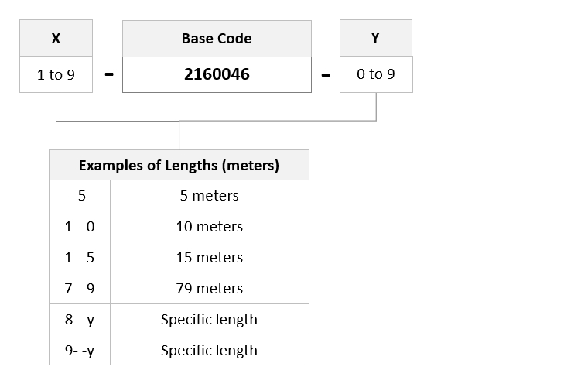This screenshot has width=588, height=384.
Task: Click the '79 meters' cell
Action: point(210,288)
